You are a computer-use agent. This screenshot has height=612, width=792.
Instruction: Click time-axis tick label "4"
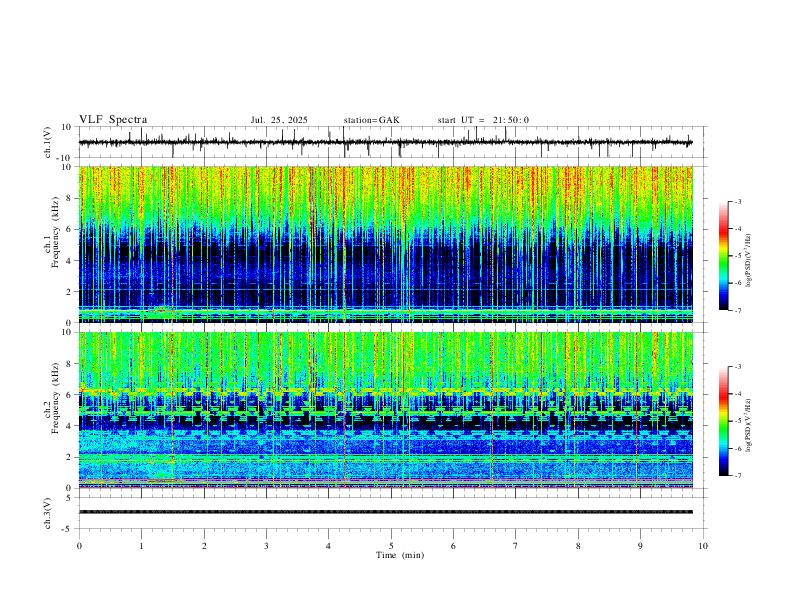[x=328, y=546]
